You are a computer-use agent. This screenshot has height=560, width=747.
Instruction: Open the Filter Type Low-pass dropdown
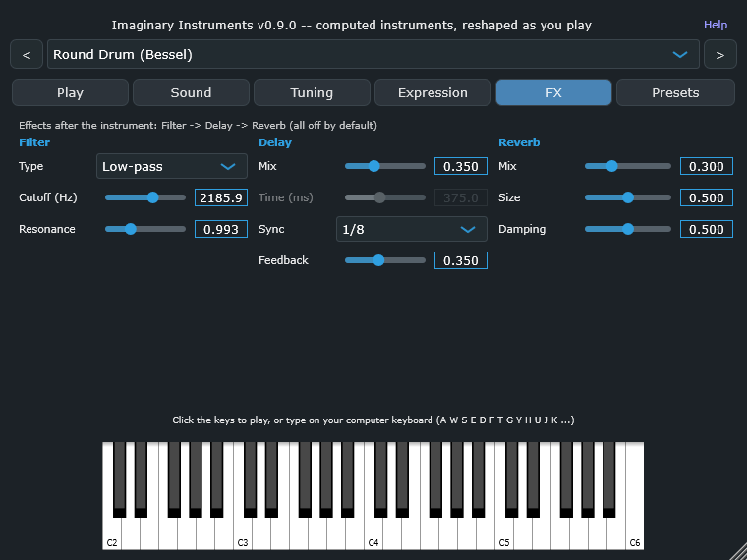click(172, 166)
